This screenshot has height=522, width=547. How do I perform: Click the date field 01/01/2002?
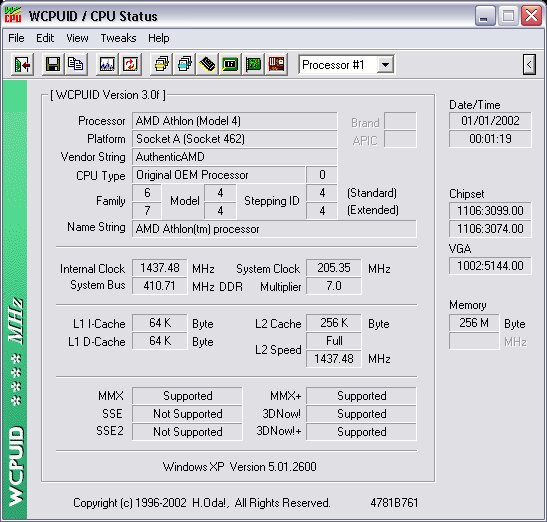490,121
